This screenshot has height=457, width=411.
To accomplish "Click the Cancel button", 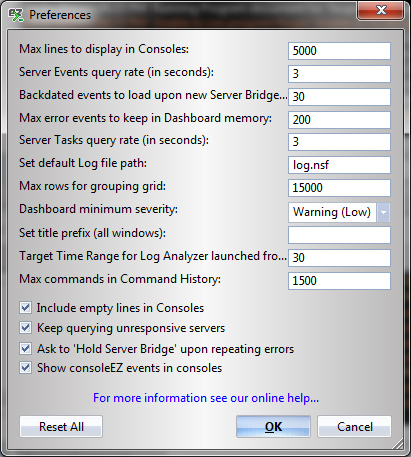I will click(354, 427).
